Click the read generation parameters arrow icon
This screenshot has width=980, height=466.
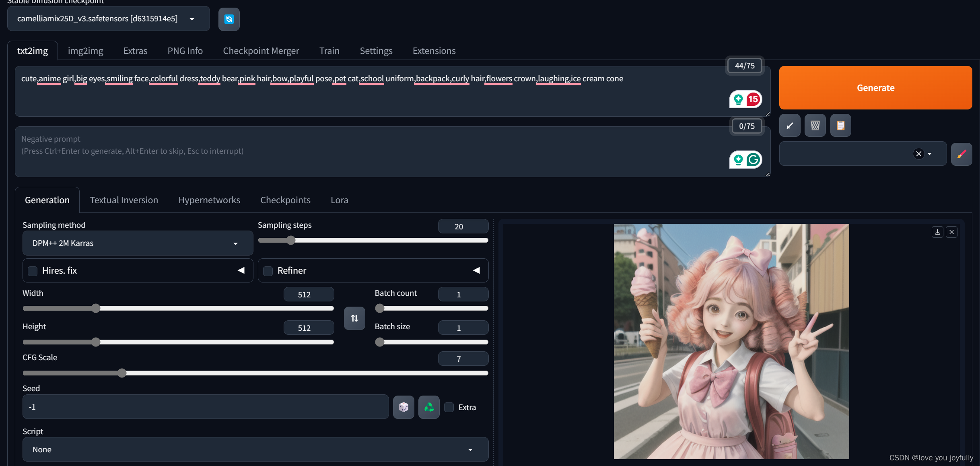[x=790, y=126]
